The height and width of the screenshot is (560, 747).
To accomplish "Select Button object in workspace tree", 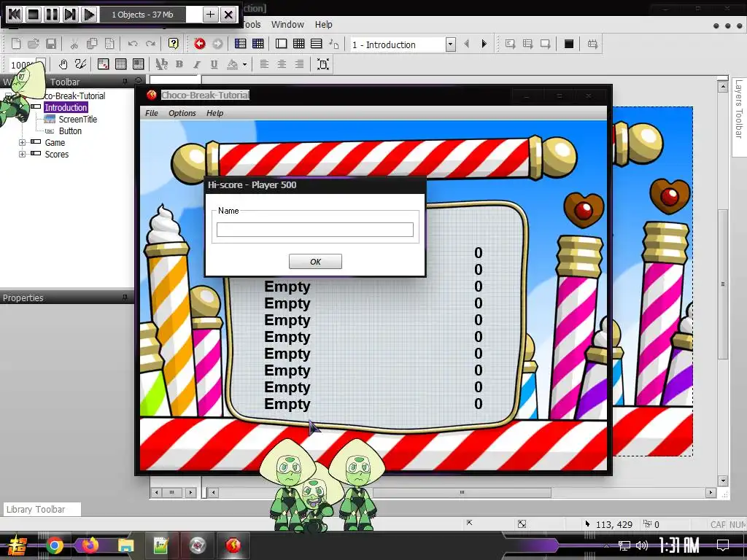I will [x=70, y=131].
